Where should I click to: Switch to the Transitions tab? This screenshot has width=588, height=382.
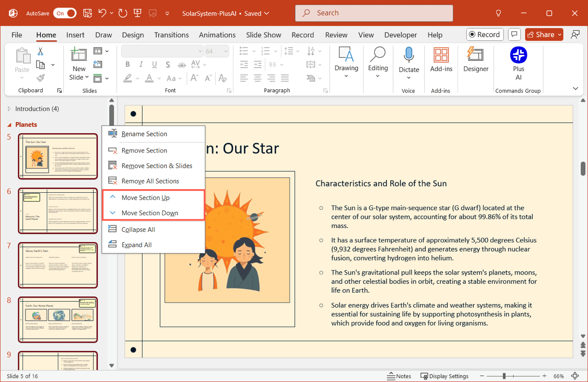click(x=171, y=35)
